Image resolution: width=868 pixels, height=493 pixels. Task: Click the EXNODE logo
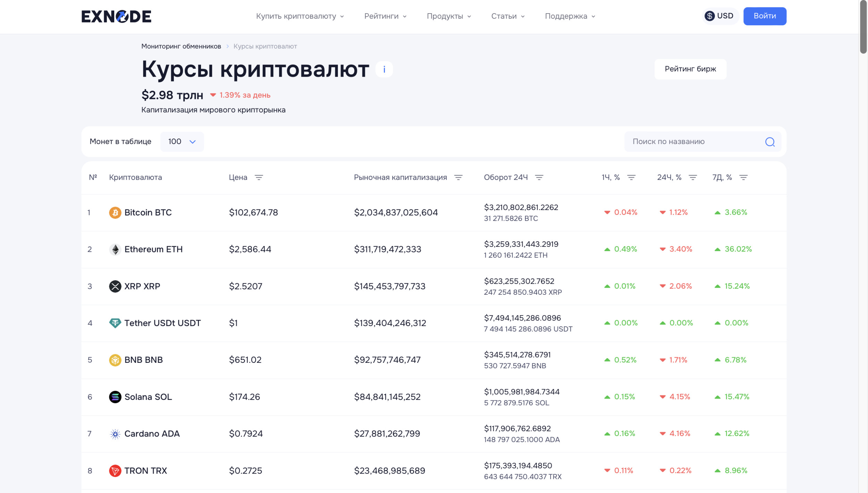pyautogui.click(x=116, y=16)
